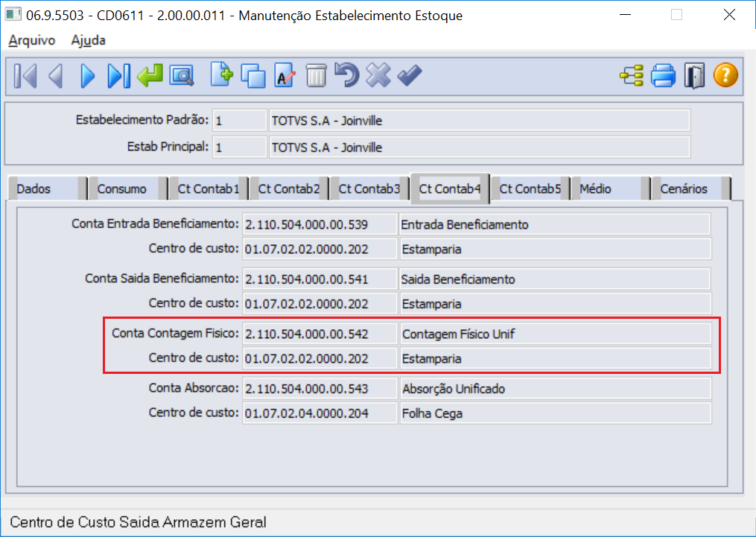Click Entrada Beneficiamento centro de custo code

tap(320, 250)
